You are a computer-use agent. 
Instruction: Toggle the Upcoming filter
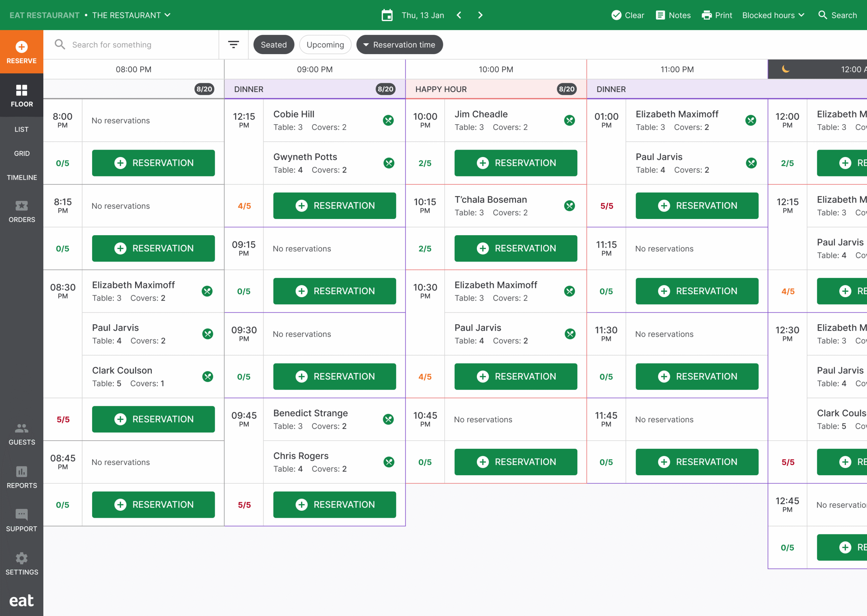[x=325, y=44]
